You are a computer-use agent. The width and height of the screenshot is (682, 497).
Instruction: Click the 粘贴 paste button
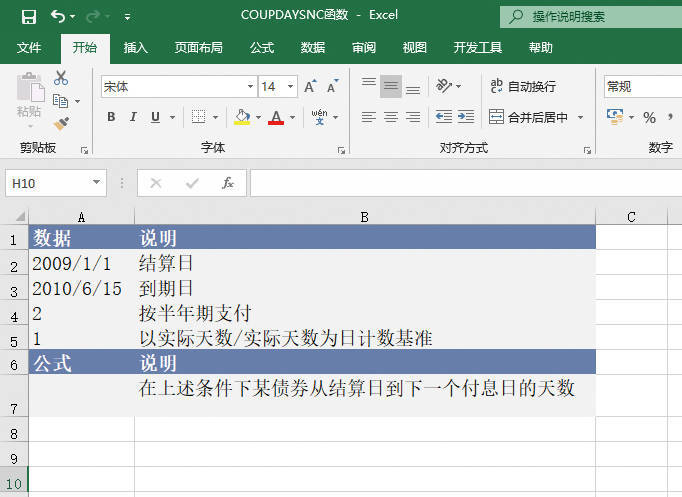pyautogui.click(x=28, y=100)
